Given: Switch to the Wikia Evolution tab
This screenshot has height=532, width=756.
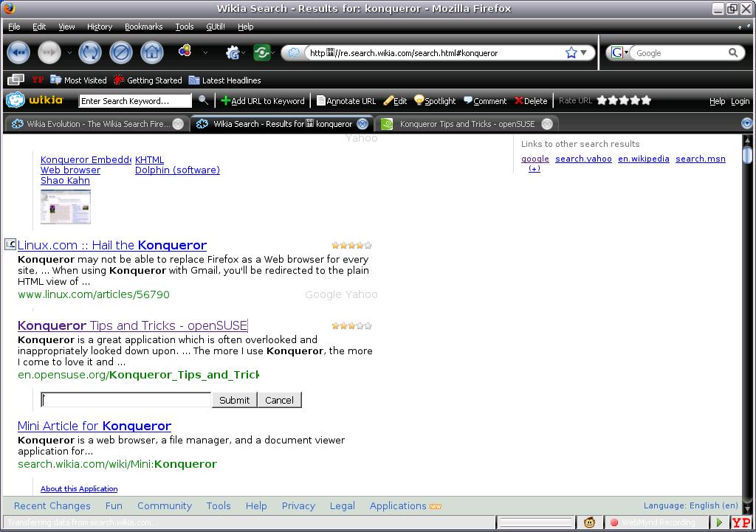Looking at the screenshot, I should (x=97, y=124).
